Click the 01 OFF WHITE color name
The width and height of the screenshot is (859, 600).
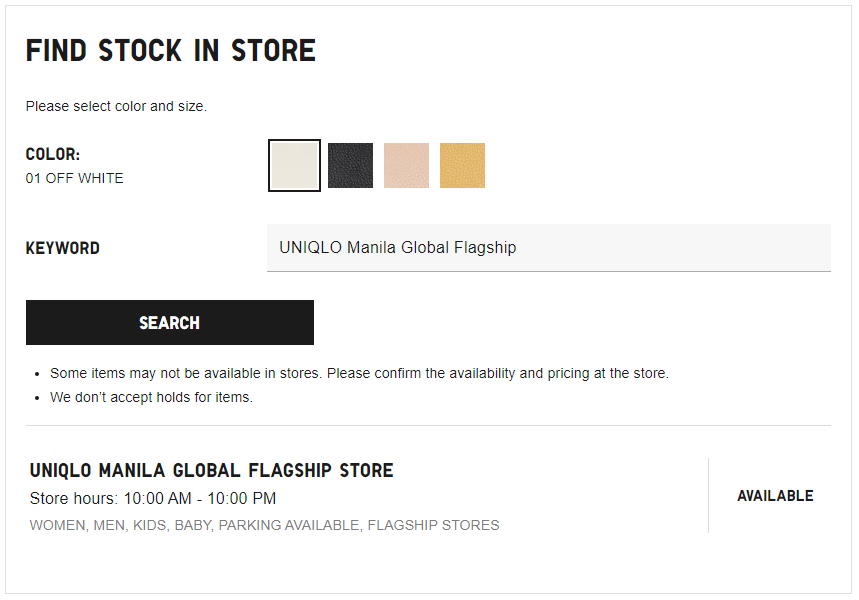coord(75,179)
